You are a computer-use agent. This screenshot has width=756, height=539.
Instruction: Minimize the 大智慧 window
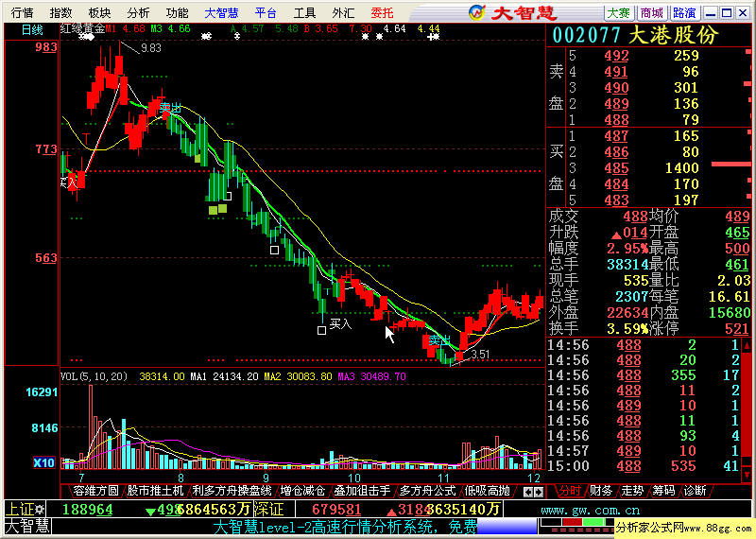711,13
